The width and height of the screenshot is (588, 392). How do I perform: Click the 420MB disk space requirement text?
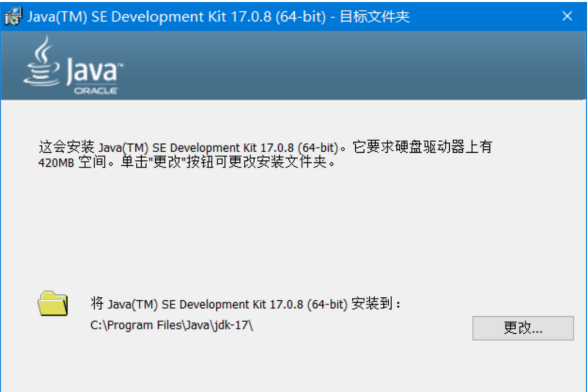click(x=56, y=163)
